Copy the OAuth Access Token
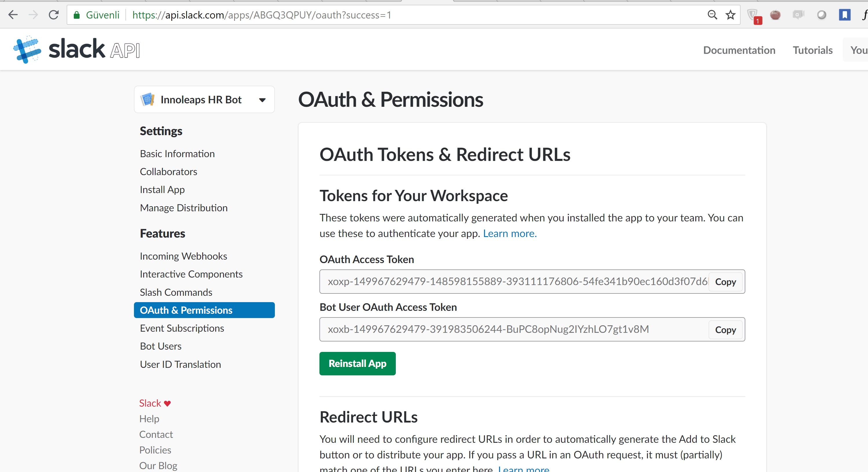 (725, 282)
